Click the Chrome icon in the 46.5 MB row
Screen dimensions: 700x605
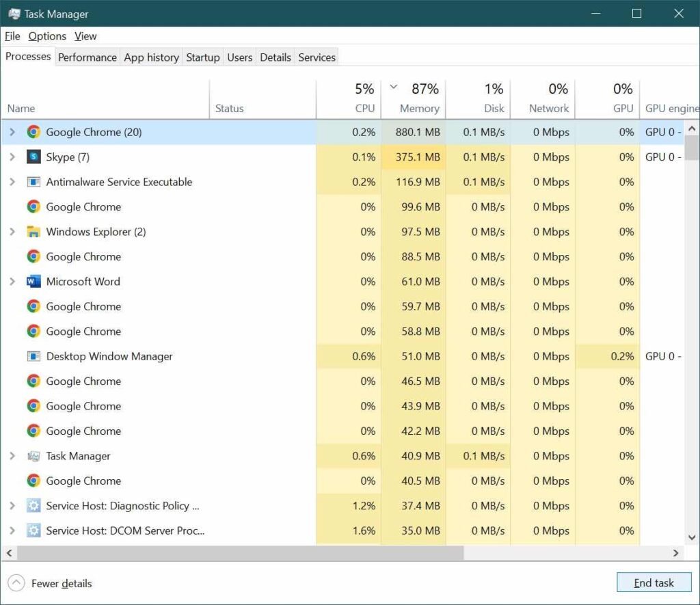click(33, 381)
